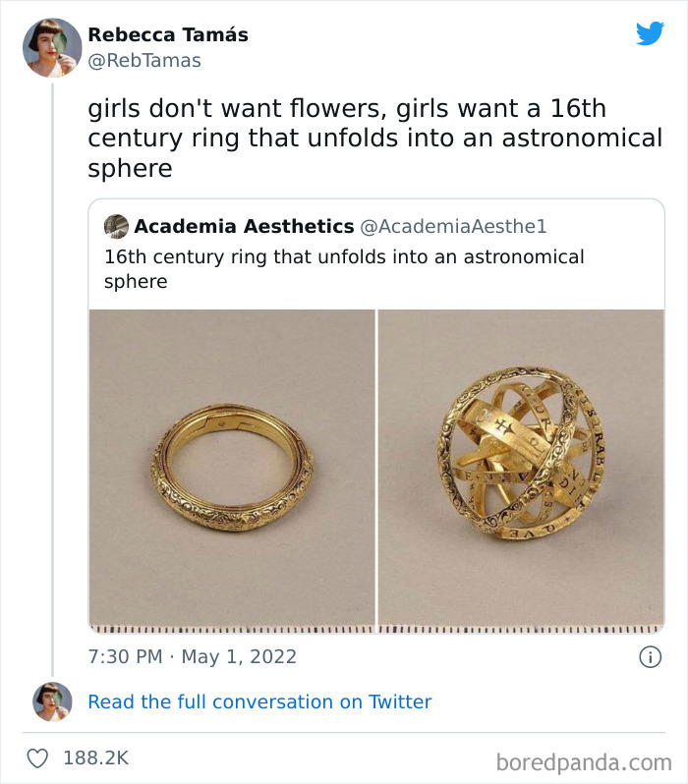The image size is (688, 784).
Task: Click the heart like icon
Action: (37, 758)
